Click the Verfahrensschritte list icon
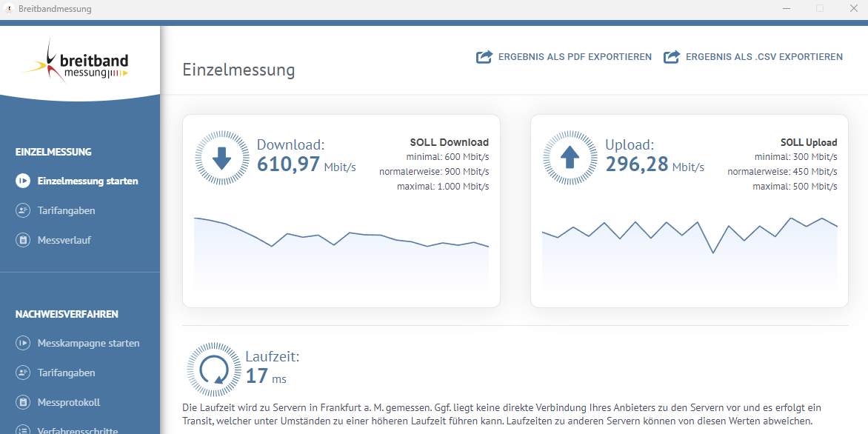 point(23,430)
